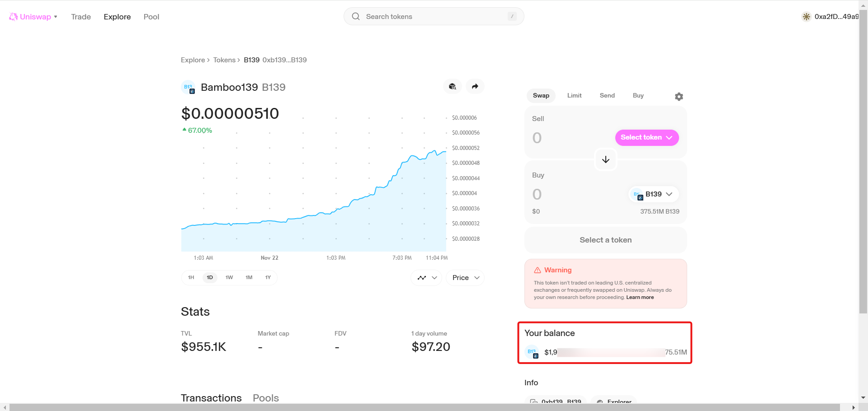Click the vertical page scrollbar
868x411 pixels.
click(x=863, y=163)
